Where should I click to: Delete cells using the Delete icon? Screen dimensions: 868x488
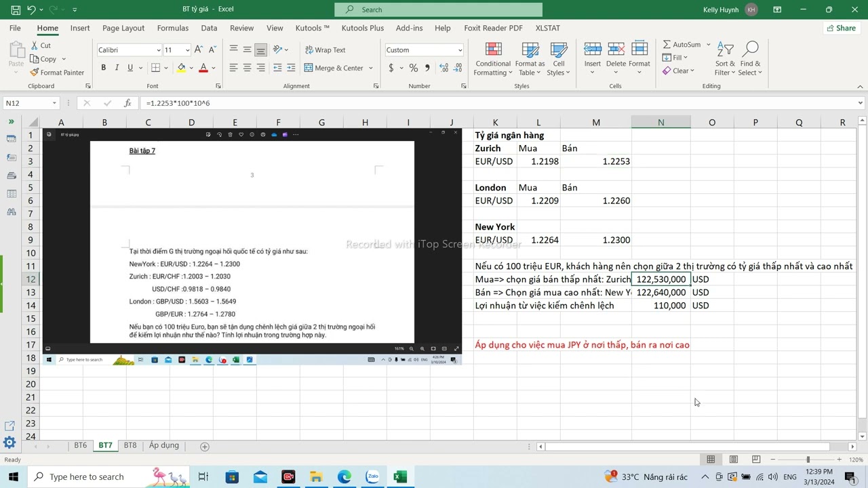coord(616,49)
